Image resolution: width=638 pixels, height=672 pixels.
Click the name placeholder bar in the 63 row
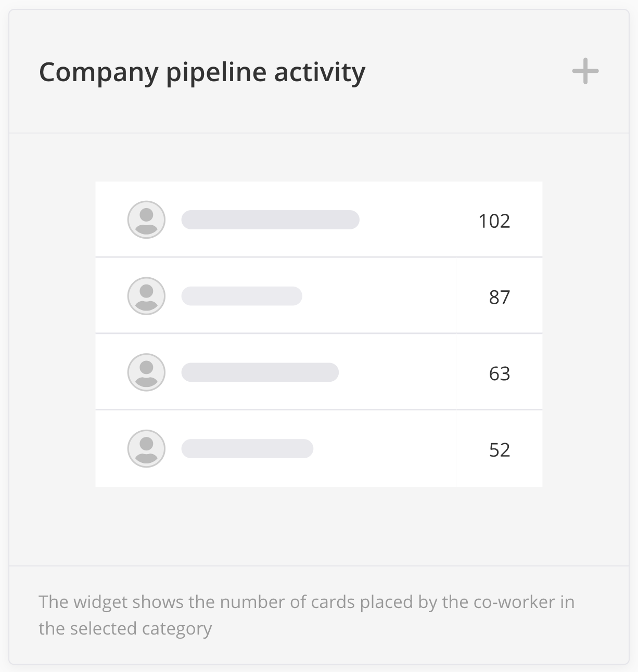[x=260, y=372]
